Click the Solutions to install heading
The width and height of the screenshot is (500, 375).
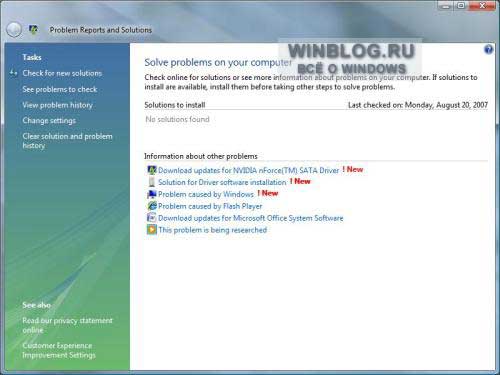[x=175, y=105]
